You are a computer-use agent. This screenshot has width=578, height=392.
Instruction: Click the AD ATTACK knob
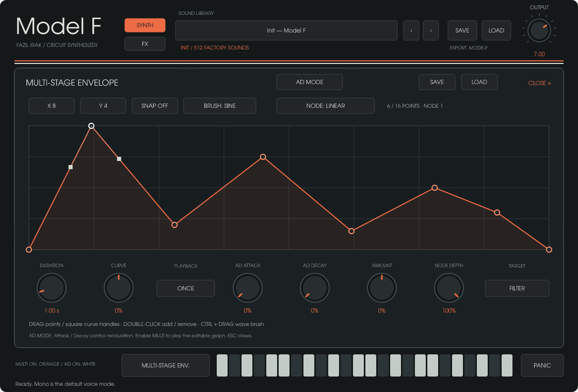coord(248,288)
